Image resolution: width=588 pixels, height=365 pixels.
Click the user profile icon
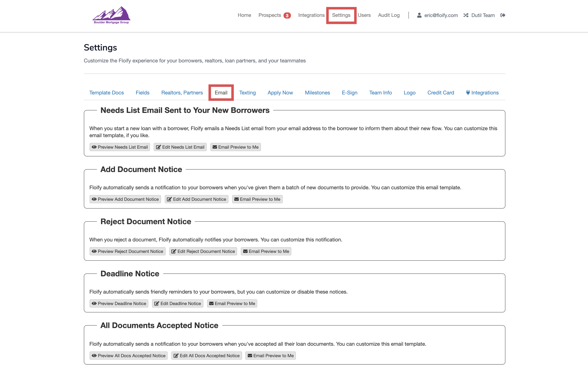pyautogui.click(x=419, y=15)
